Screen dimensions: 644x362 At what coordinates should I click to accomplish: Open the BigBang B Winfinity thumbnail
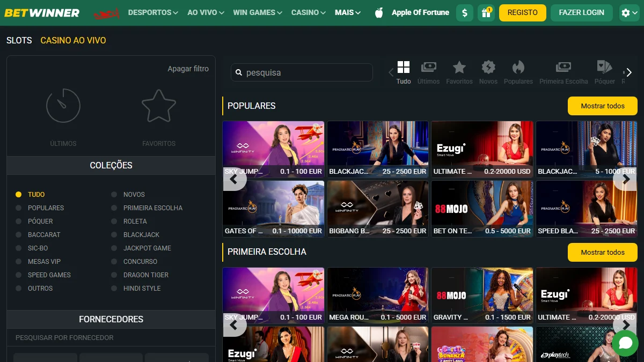point(378,209)
